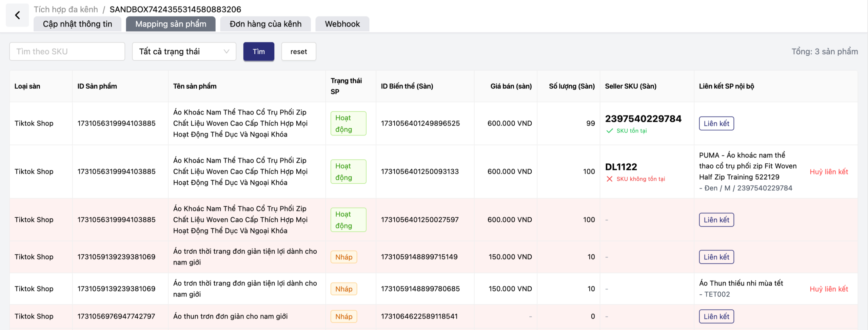Click the back arrow icon
868x330 pixels.
tap(17, 15)
